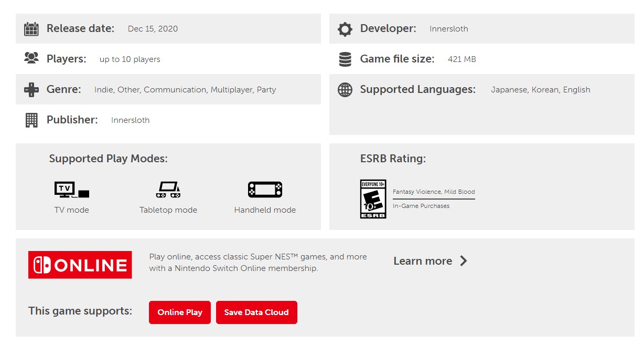Click the 'Japanese, Korean, English' languages text

[541, 90]
